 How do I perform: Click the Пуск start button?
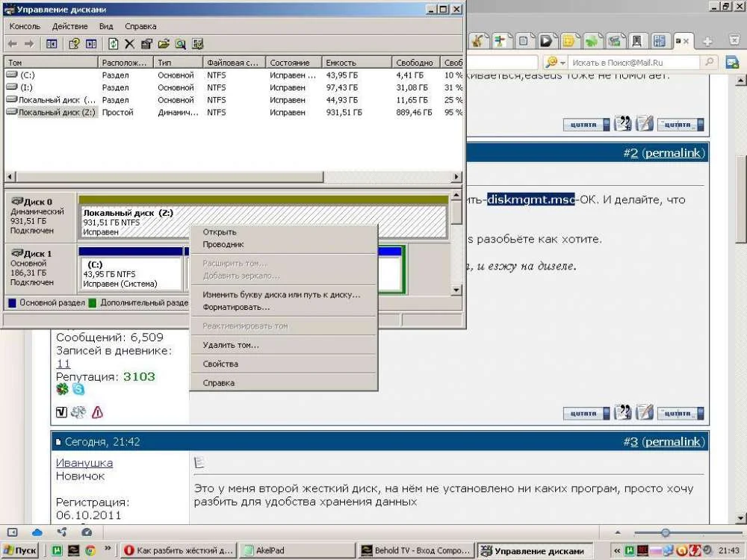(x=19, y=550)
